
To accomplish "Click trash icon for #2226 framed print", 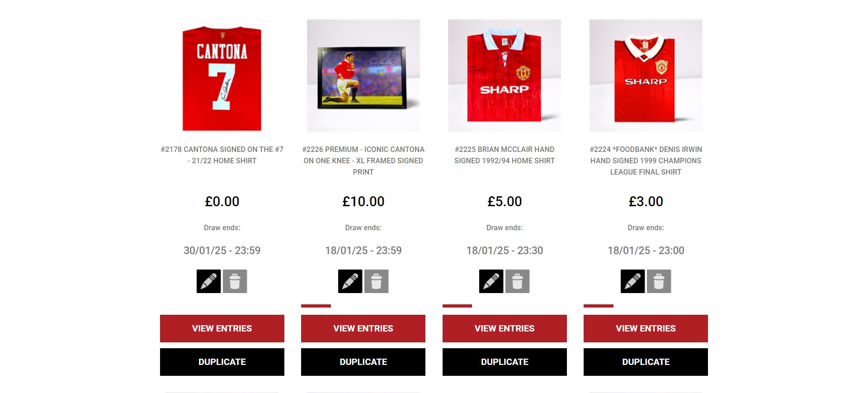I will point(377,281).
